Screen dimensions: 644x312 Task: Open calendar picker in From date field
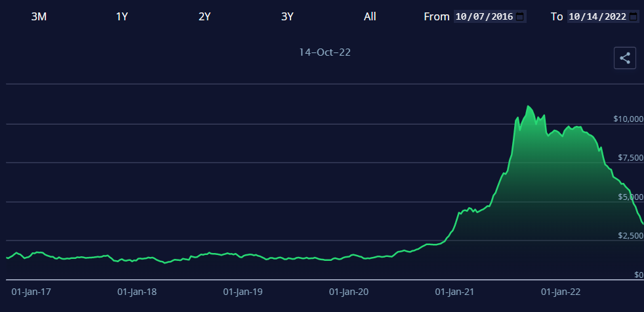coord(520,17)
